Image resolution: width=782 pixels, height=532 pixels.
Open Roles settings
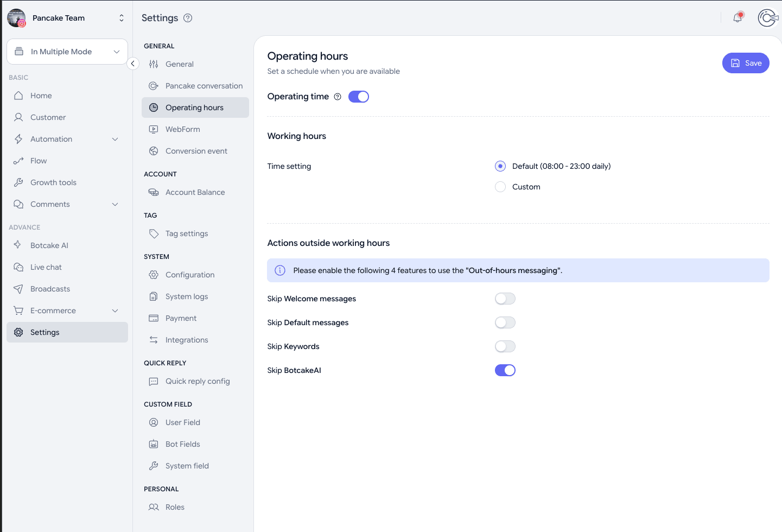coord(195,507)
